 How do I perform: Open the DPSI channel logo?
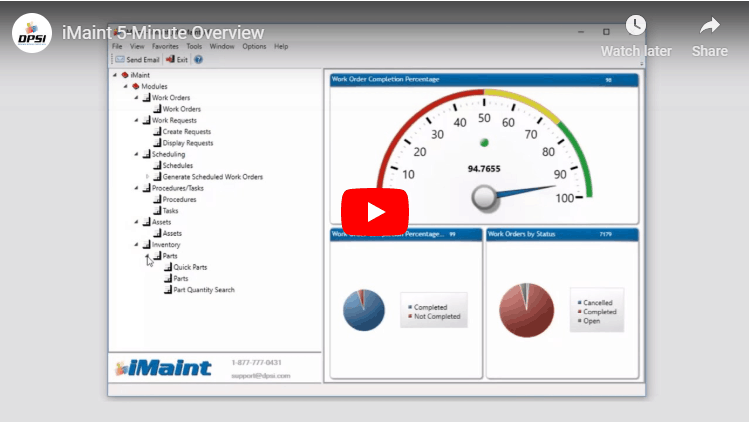click(x=32, y=33)
